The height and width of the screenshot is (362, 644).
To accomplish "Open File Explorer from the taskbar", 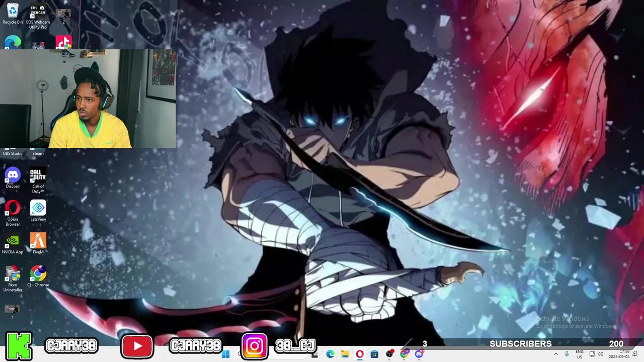I will (345, 354).
